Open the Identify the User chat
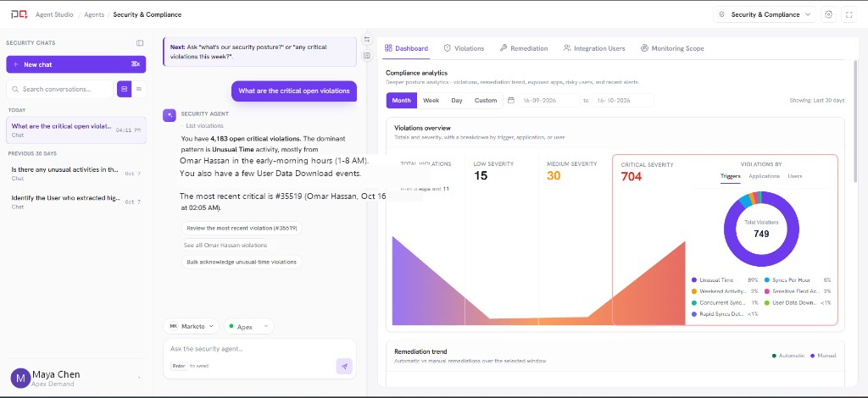868x398 pixels. 75,202
